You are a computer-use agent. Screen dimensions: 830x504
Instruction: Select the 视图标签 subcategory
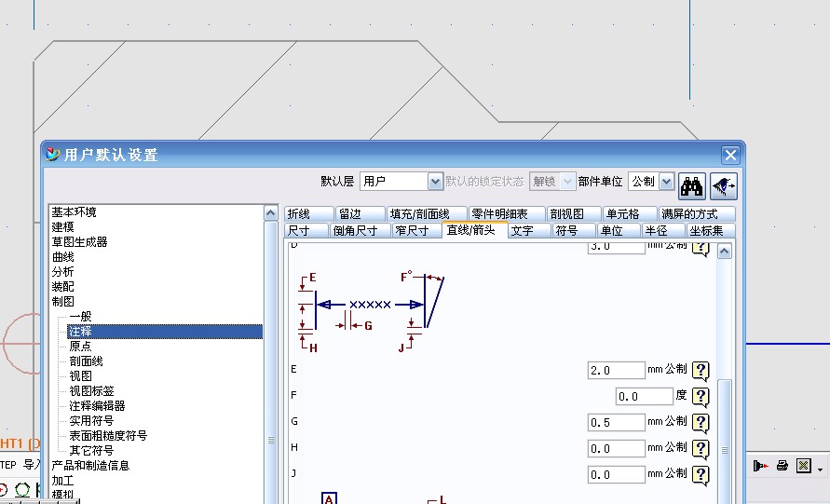click(91, 390)
